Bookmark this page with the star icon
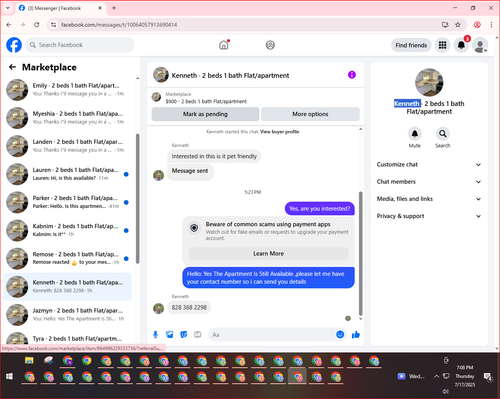 [458, 25]
